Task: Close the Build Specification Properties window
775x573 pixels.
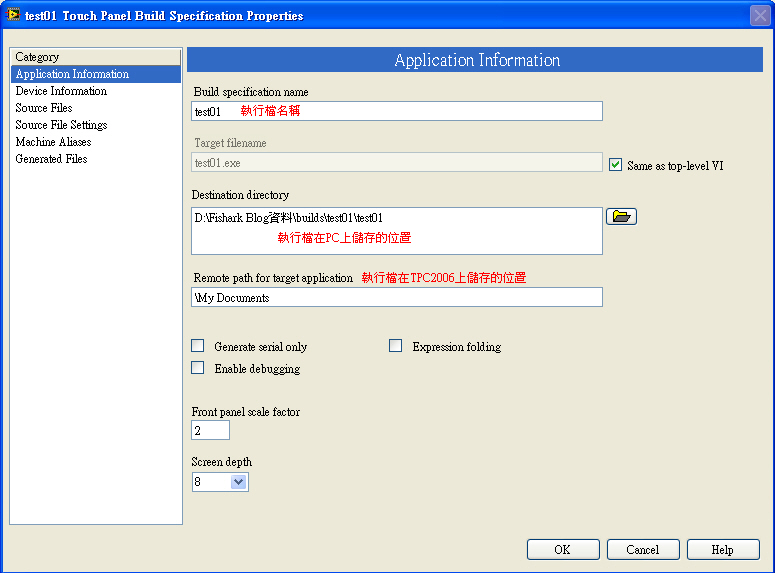Action: pos(760,15)
